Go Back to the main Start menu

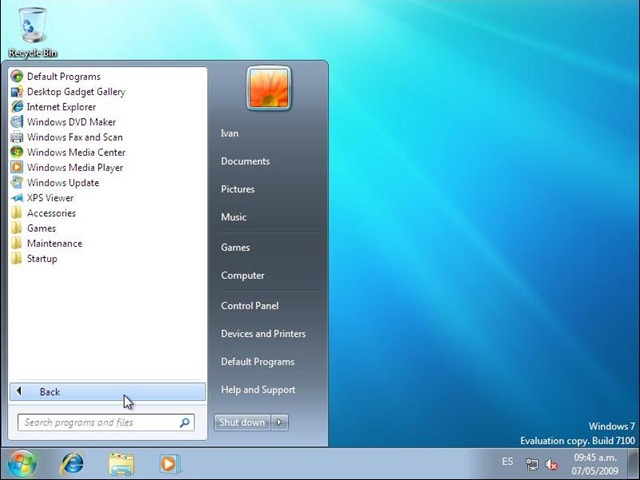108,392
